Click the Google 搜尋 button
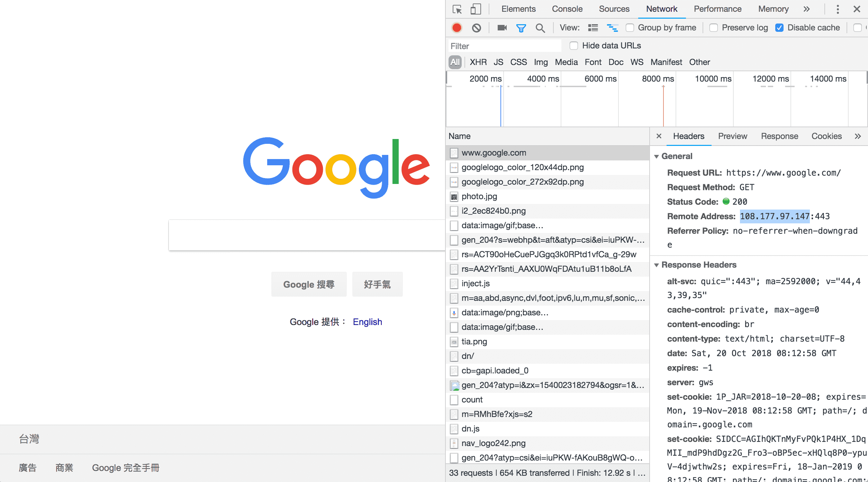The height and width of the screenshot is (482, 868). point(309,284)
